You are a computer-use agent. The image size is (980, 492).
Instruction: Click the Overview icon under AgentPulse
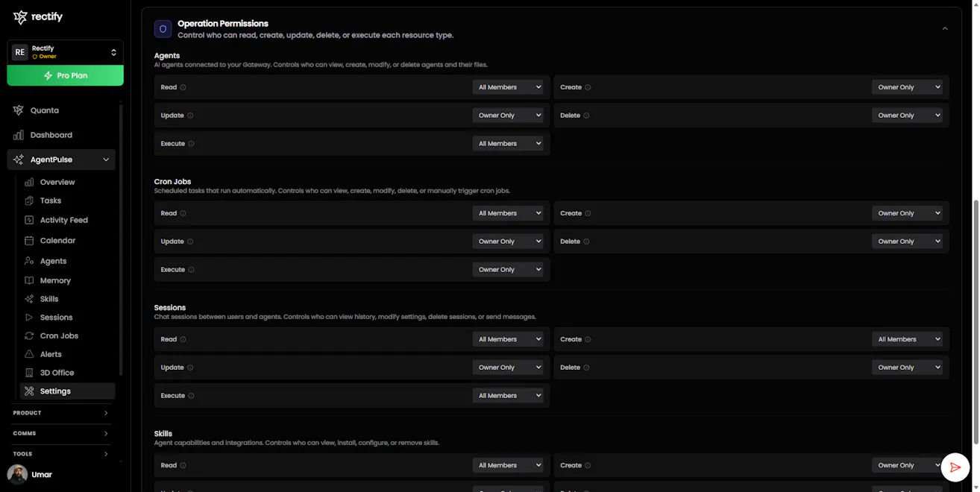click(x=29, y=182)
